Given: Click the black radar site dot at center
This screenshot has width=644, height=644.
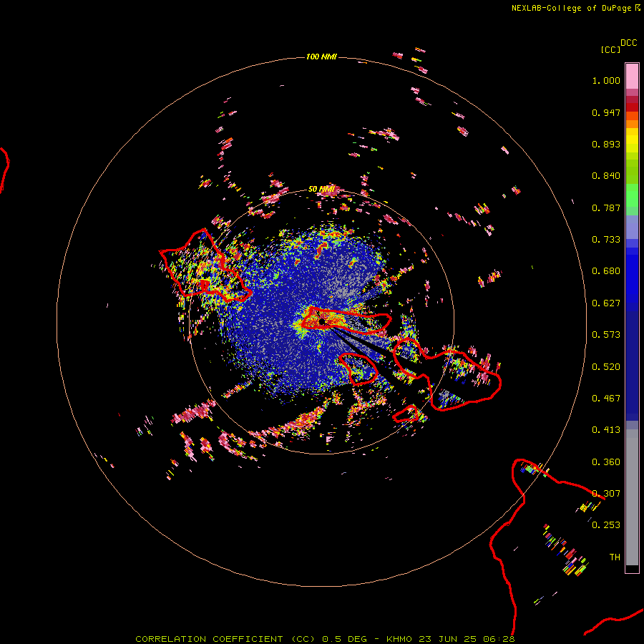Looking at the screenshot, I should 322,321.
